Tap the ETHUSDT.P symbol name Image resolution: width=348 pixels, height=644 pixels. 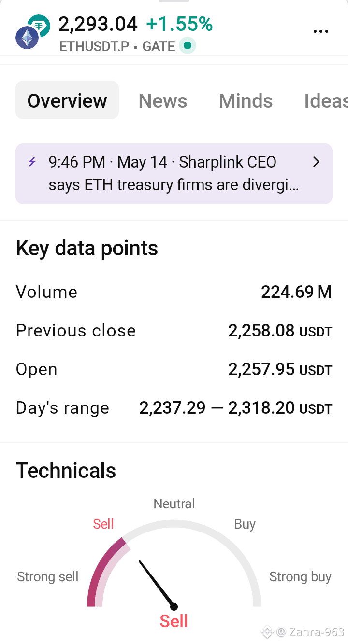click(x=94, y=47)
